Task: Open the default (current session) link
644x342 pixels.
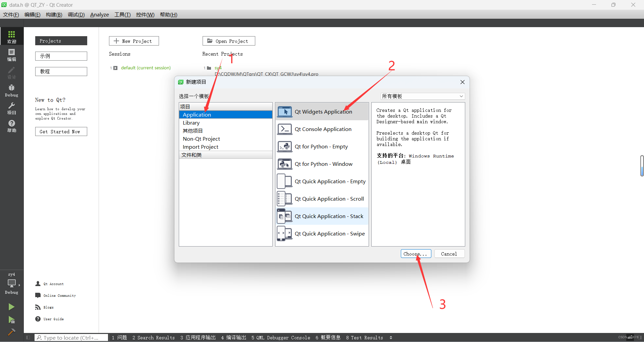Action: coord(146,68)
